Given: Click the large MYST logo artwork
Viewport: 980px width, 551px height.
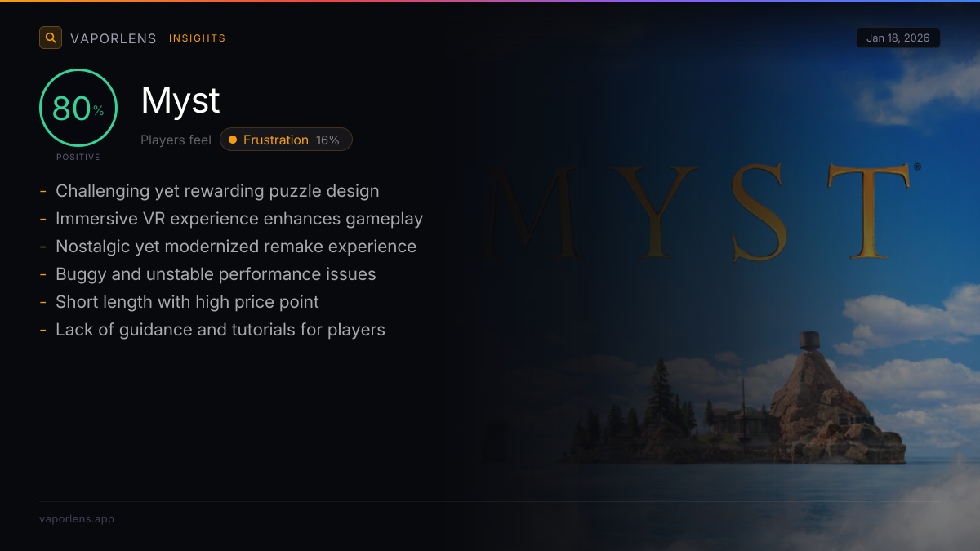Looking at the screenshot, I should click(x=698, y=211).
